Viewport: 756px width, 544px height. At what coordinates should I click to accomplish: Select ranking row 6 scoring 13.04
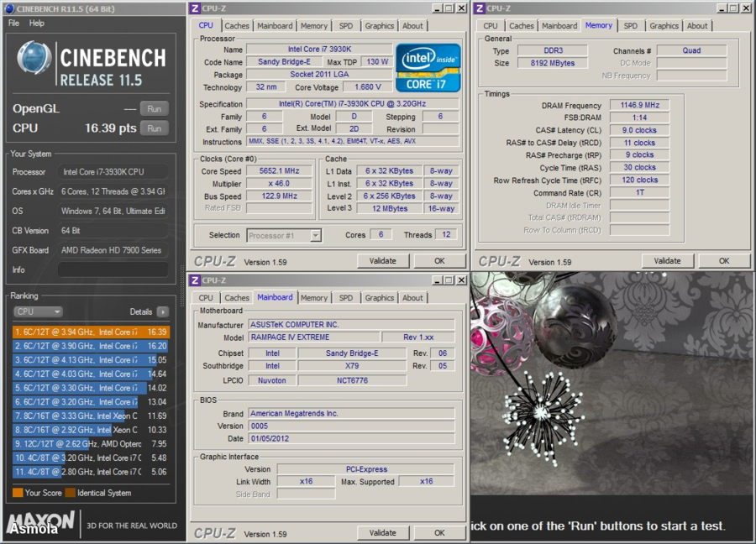tap(91, 402)
